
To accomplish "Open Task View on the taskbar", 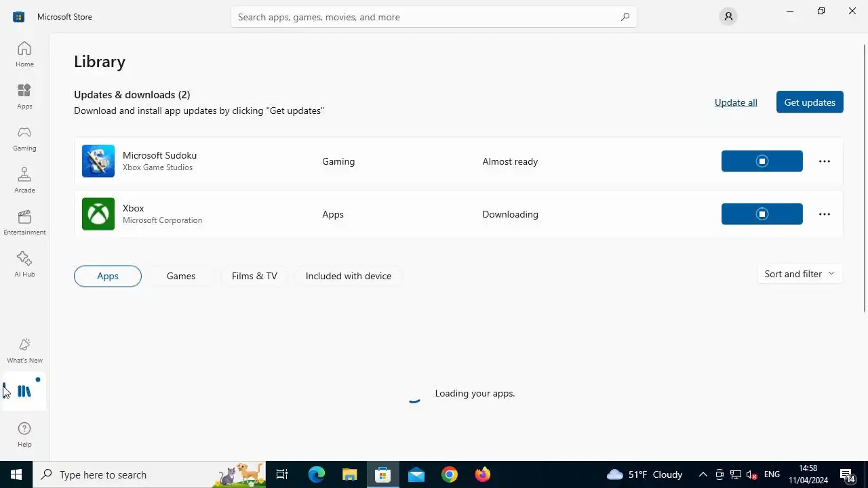I will (282, 474).
